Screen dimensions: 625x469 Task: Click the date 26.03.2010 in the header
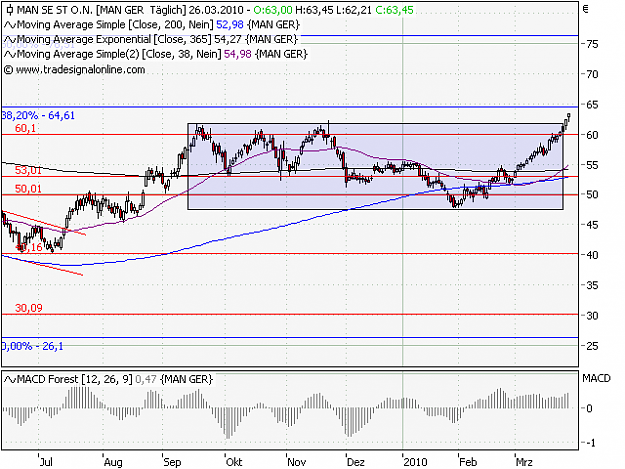216,10
